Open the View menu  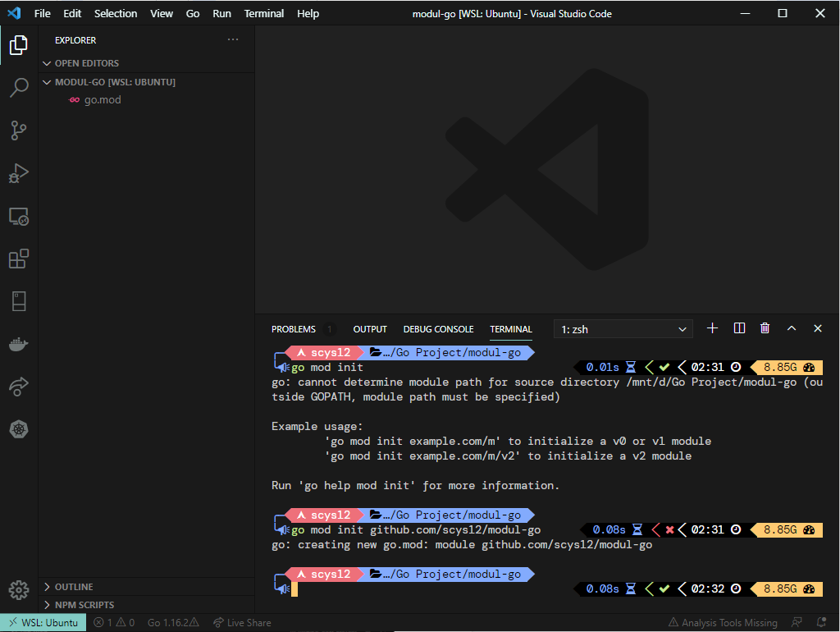pos(162,13)
